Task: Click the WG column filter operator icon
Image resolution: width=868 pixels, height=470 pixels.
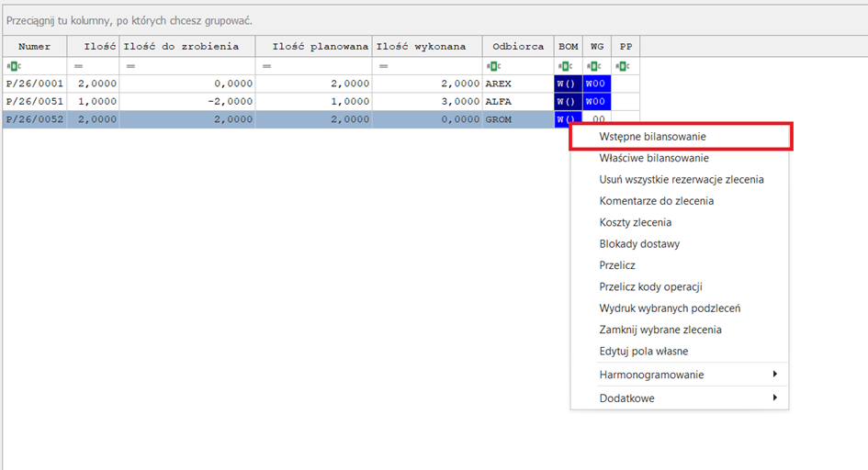Action: (x=594, y=66)
